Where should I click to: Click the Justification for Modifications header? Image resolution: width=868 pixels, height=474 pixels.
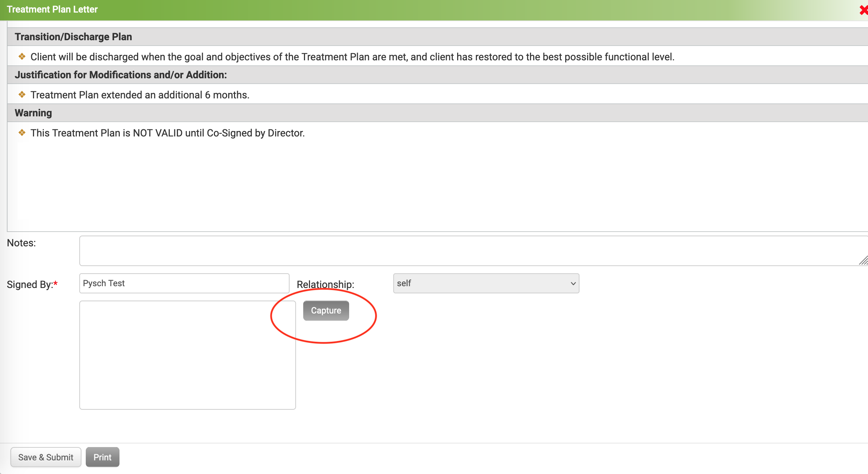point(121,75)
